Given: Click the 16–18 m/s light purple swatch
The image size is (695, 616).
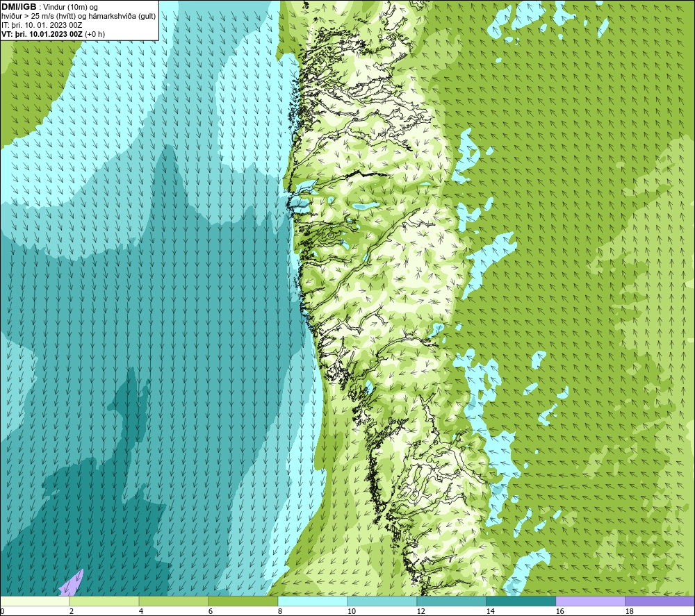Looking at the screenshot, I should point(590,601).
